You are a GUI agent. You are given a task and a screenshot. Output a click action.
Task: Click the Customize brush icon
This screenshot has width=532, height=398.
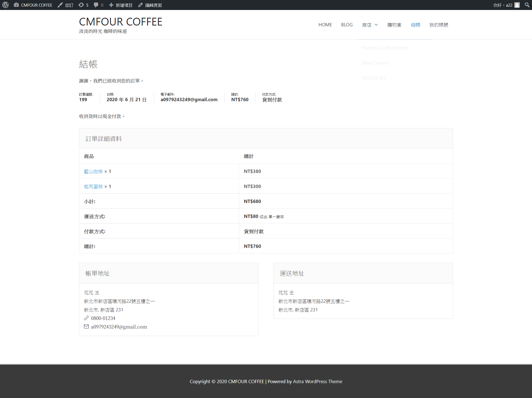[x=60, y=5]
